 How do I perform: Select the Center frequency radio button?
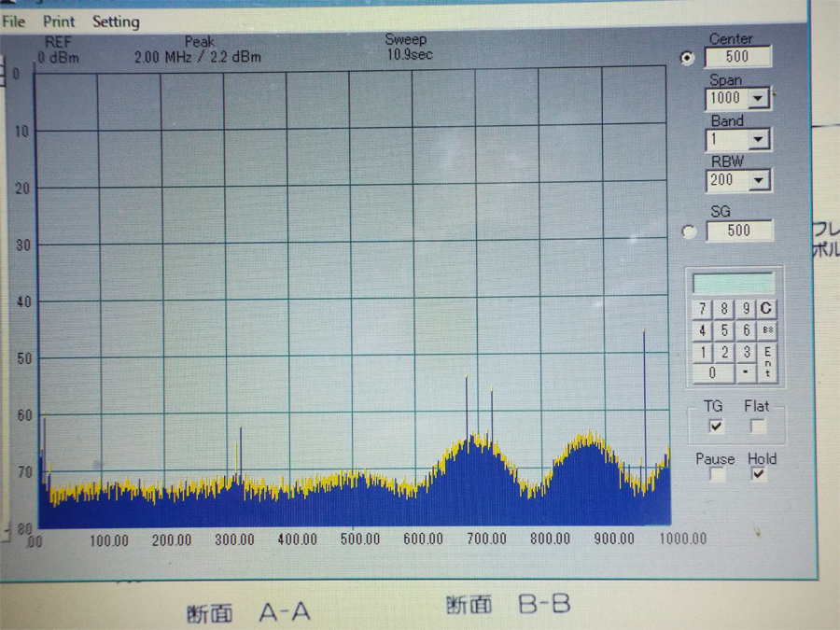(688, 58)
